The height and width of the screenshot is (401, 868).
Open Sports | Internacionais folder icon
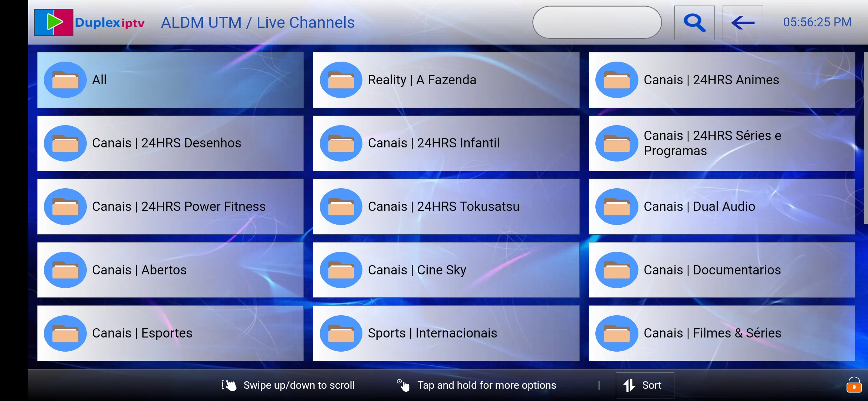click(340, 333)
